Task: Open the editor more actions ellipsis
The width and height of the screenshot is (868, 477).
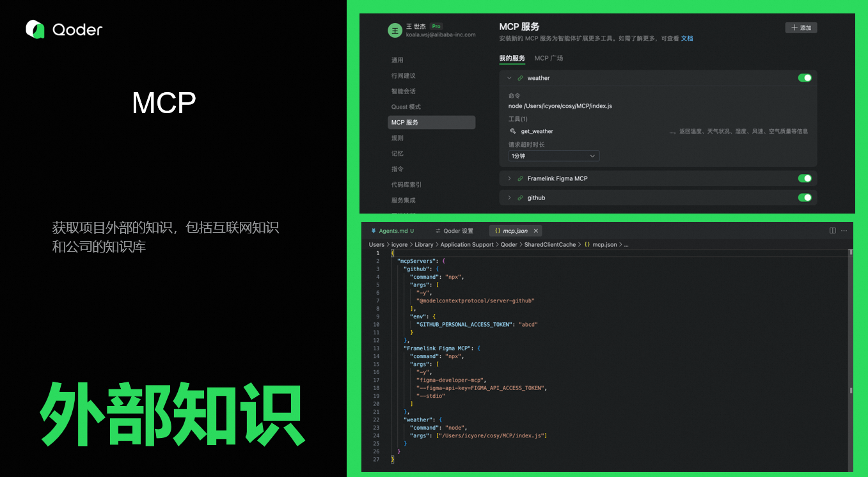Action: [844, 231]
